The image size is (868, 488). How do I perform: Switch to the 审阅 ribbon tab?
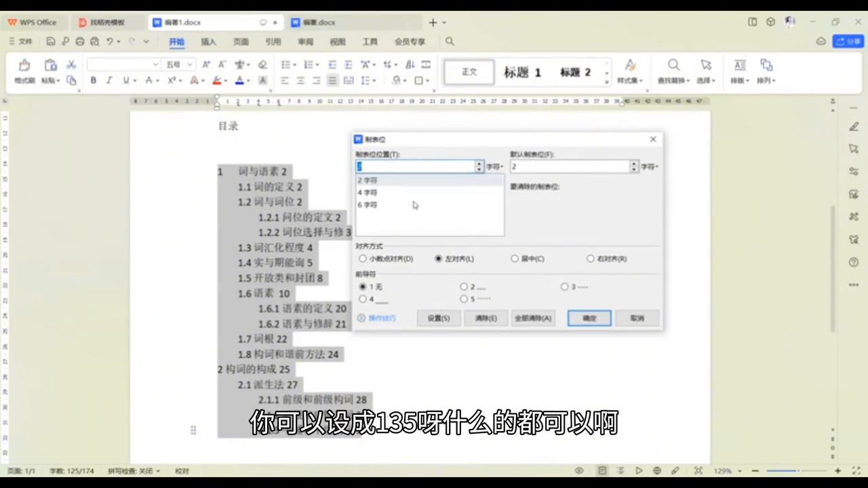pyautogui.click(x=305, y=41)
